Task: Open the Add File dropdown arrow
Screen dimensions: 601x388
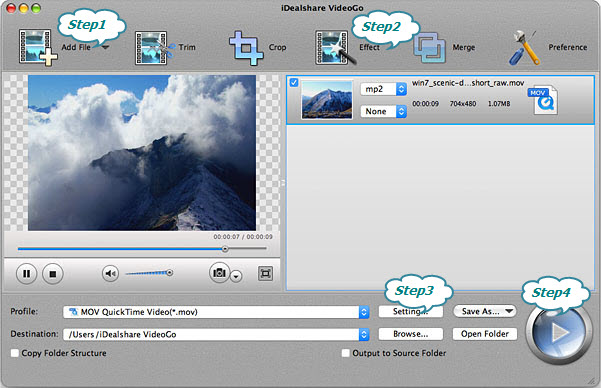Action: [x=105, y=47]
